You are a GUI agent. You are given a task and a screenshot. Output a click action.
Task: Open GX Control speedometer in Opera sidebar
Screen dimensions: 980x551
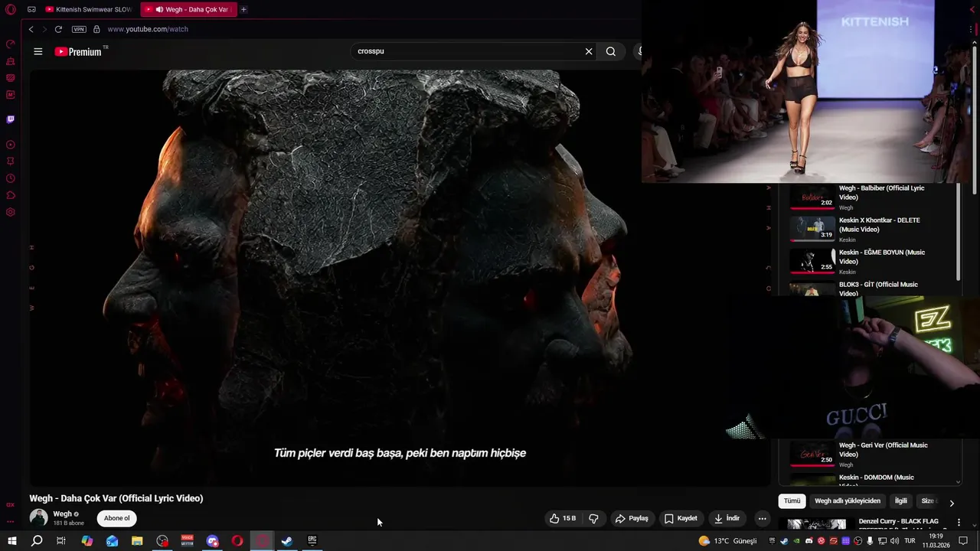[x=11, y=44]
